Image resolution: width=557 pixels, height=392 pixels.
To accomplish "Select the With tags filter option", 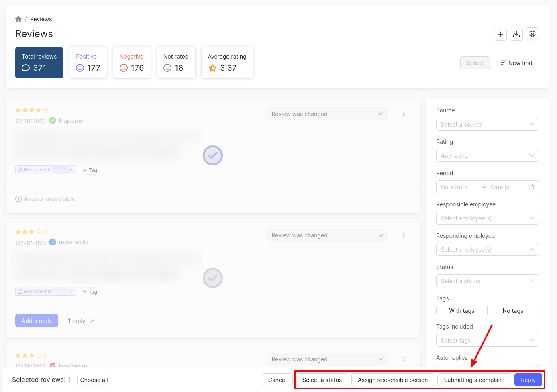I will 461,311.
